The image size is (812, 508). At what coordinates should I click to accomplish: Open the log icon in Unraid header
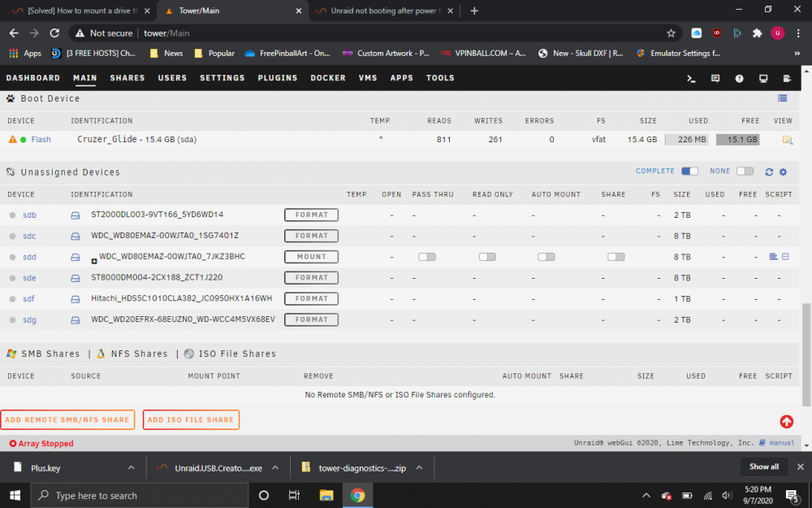point(787,79)
